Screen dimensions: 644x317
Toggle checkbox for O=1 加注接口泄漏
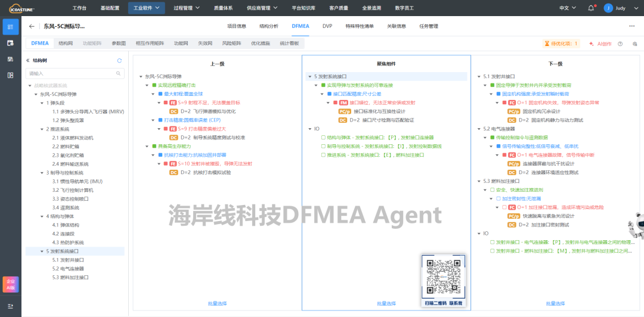[x=505, y=207]
